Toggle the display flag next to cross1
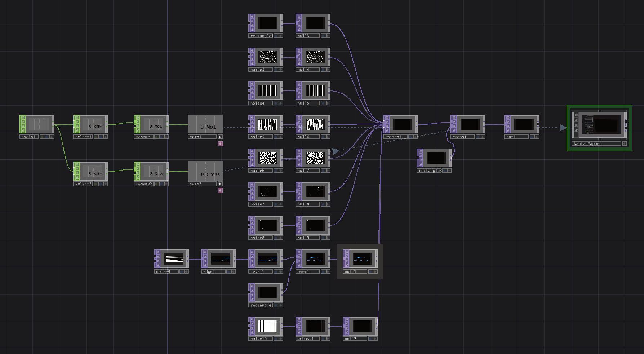The width and height of the screenshot is (644, 354). coord(479,137)
